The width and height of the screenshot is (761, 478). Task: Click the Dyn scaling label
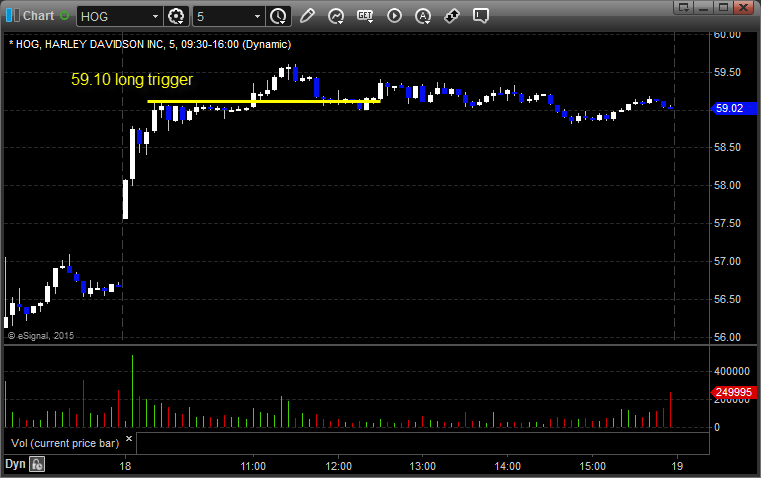(x=15, y=464)
